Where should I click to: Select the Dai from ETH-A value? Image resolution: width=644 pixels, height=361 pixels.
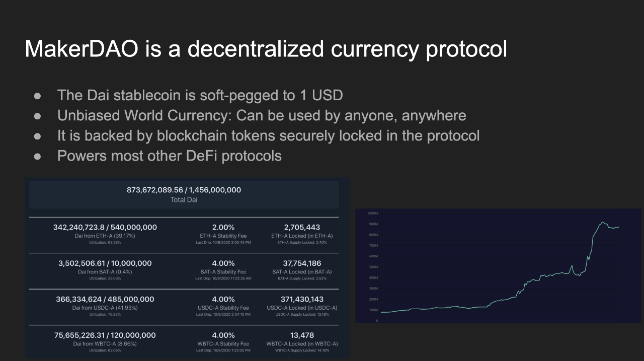pyautogui.click(x=105, y=227)
